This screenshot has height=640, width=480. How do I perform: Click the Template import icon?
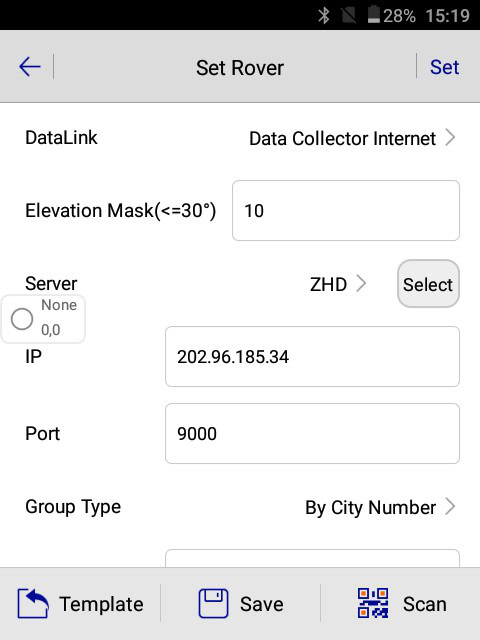tap(33, 604)
